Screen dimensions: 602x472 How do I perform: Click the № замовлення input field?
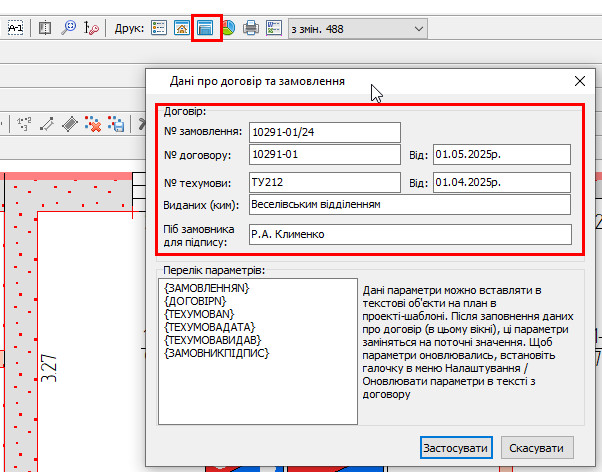324,132
